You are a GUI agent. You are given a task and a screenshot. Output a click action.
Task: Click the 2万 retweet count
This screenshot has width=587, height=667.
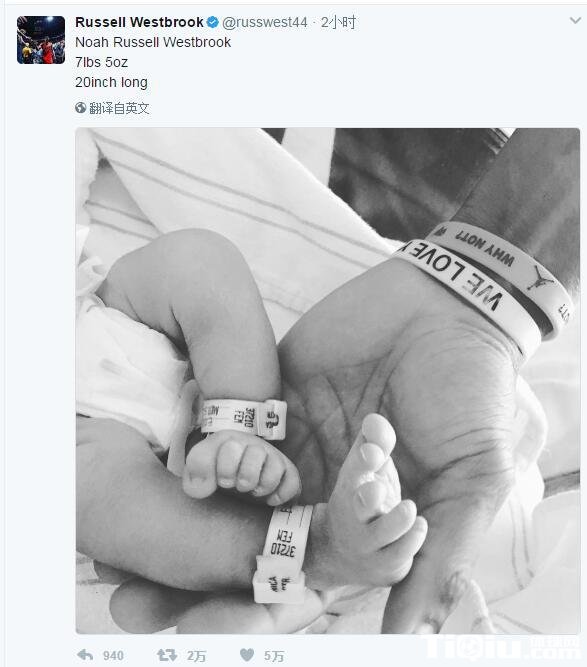coord(197,656)
